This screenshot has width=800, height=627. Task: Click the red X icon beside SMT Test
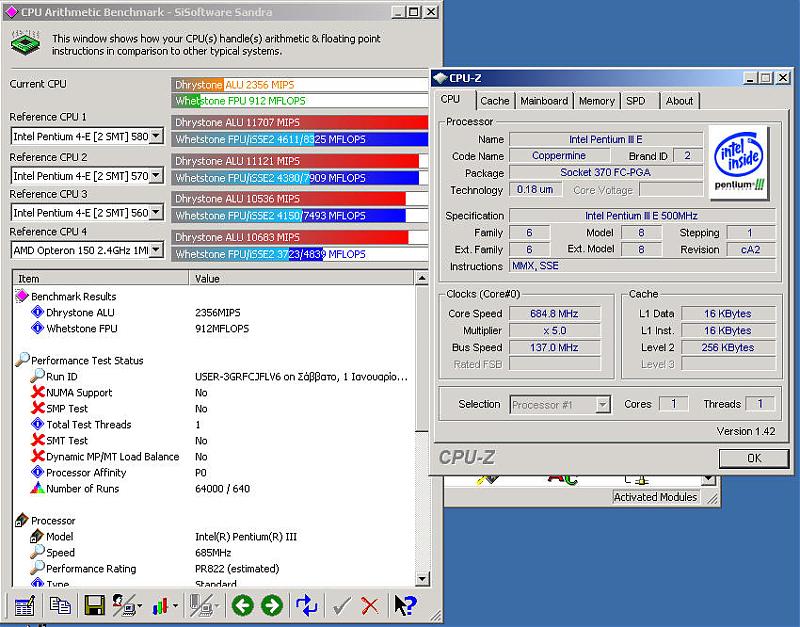pos(37,440)
